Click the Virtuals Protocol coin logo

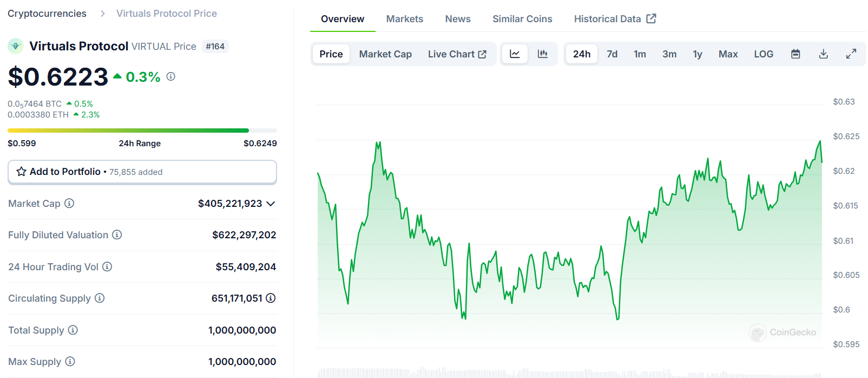pyautogui.click(x=15, y=46)
